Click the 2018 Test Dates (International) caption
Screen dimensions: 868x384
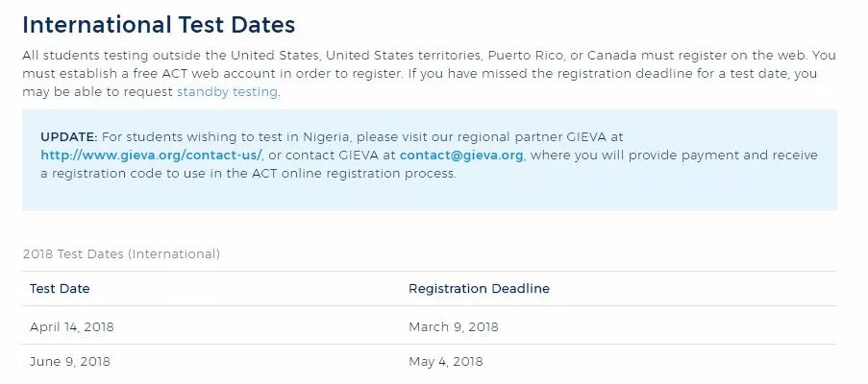121,254
